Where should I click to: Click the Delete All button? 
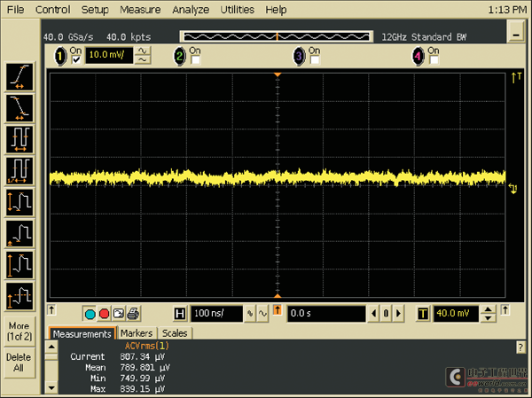[20, 363]
